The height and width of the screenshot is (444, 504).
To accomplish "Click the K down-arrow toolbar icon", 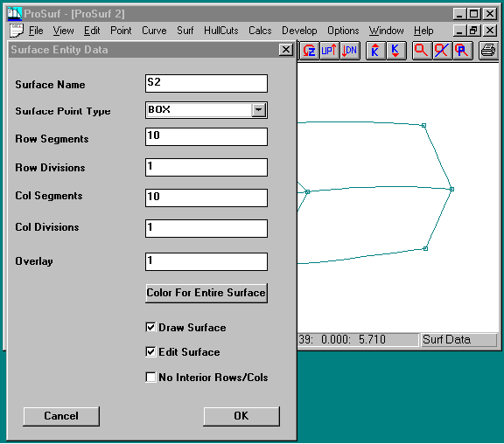I will tap(395, 51).
